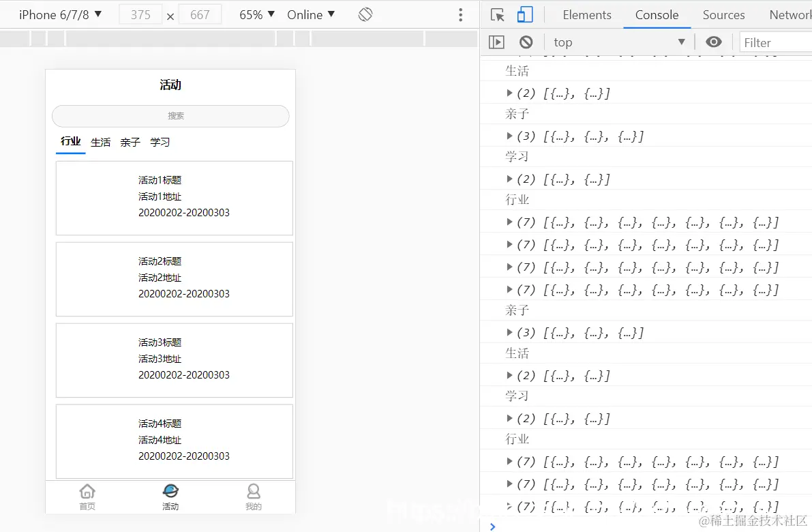The height and width of the screenshot is (532, 812).
Task: Click the rotate device orientation icon
Action: coord(365,14)
